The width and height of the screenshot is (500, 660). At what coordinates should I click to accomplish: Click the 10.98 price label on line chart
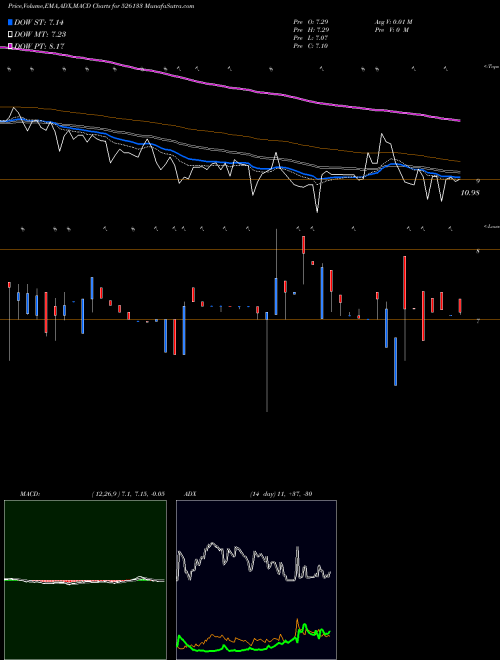click(x=470, y=193)
